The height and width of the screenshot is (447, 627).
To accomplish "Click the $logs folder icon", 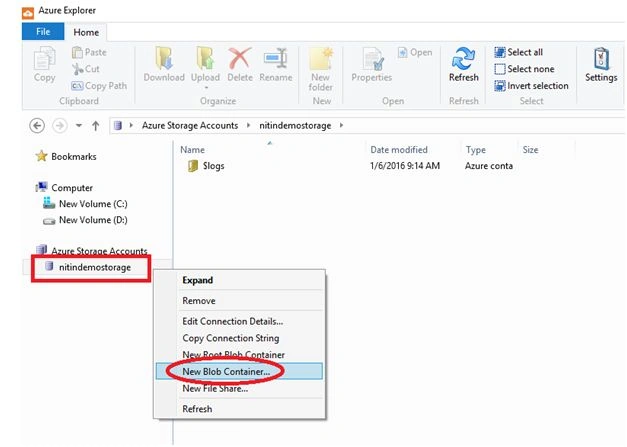I will pos(193,166).
